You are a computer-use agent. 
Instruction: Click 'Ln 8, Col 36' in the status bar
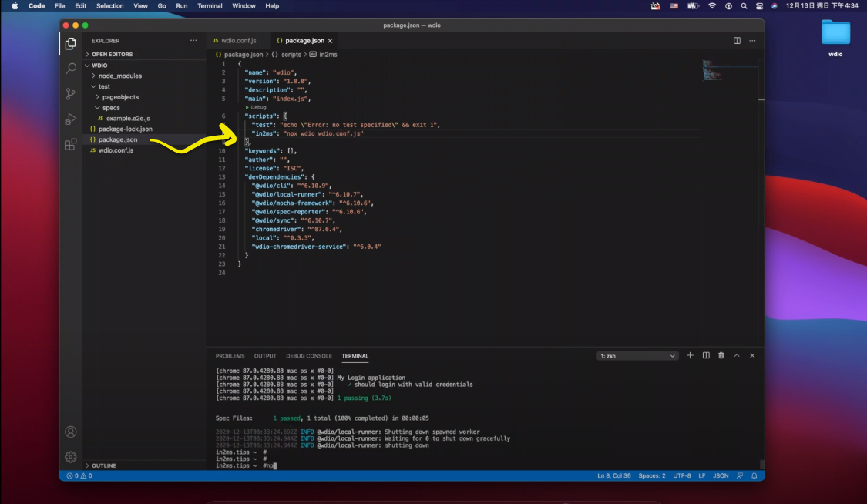pos(613,475)
